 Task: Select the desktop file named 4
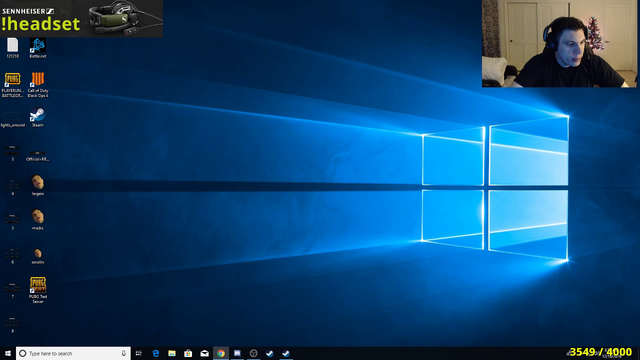tap(12, 187)
